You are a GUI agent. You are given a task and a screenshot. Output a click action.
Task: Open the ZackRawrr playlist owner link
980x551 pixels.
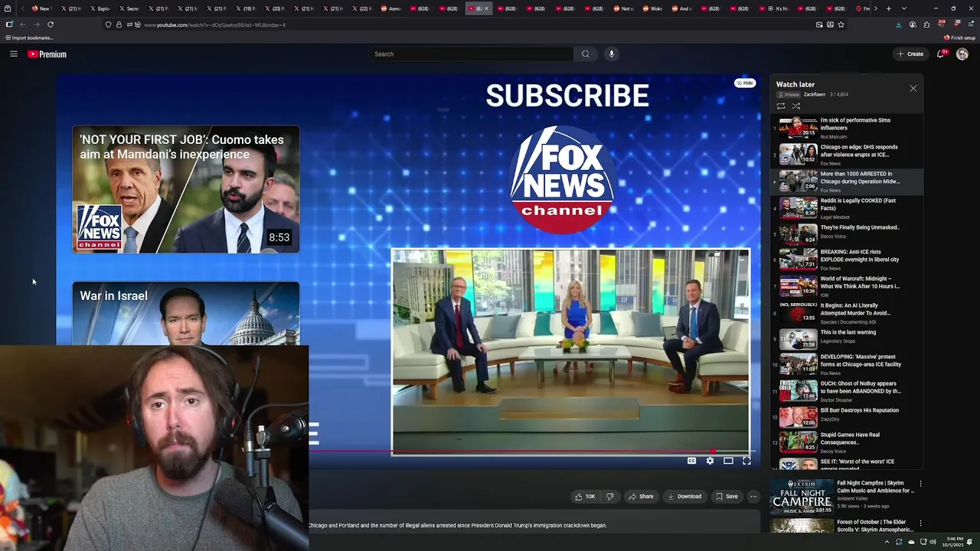pyautogui.click(x=814, y=95)
